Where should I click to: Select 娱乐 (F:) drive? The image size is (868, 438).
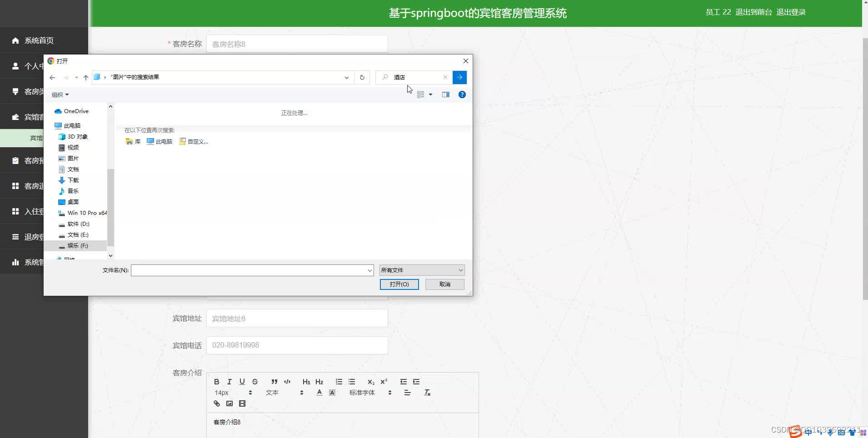75,245
